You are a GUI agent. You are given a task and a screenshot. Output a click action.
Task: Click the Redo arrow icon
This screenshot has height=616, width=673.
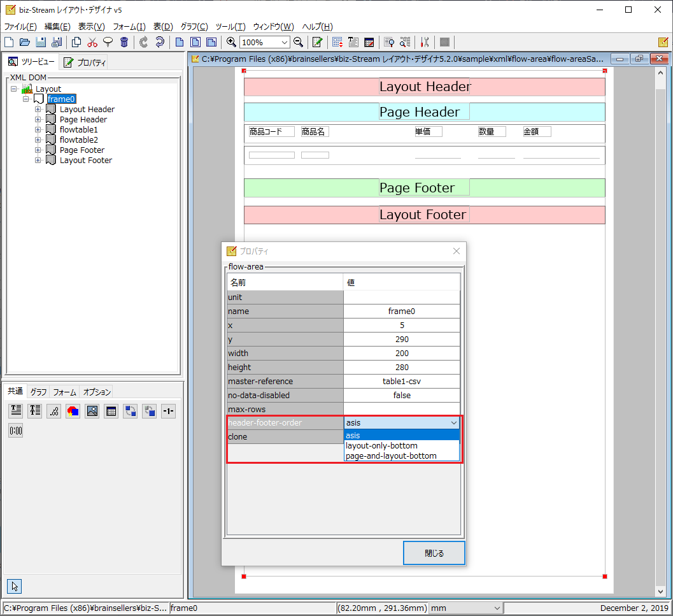pyautogui.click(x=160, y=42)
